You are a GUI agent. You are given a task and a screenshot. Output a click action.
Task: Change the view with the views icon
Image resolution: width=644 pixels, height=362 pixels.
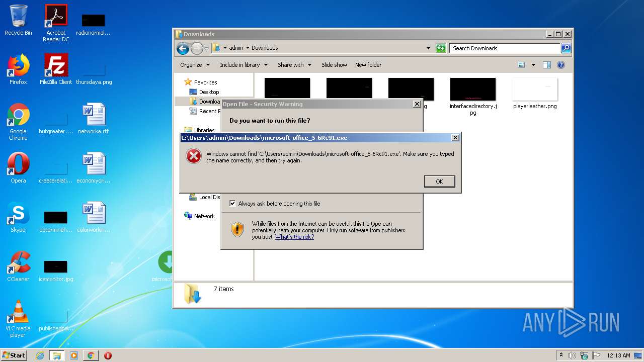521,65
